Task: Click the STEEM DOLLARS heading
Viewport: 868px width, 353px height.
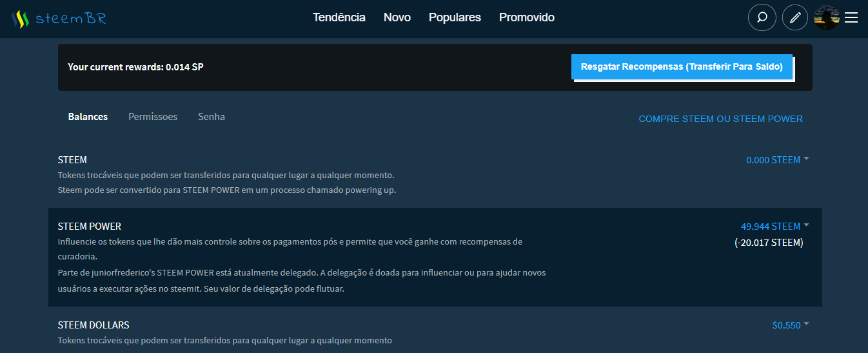Action: pos(94,325)
